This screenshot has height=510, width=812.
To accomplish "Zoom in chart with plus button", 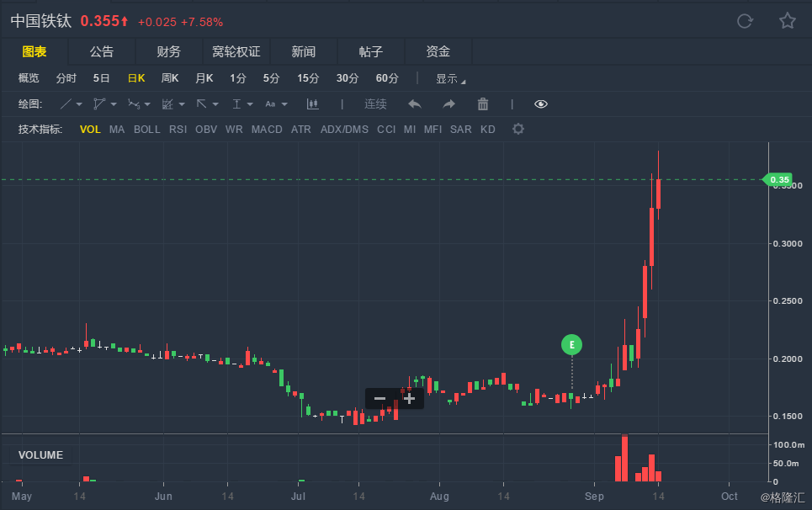I will click(x=409, y=398).
